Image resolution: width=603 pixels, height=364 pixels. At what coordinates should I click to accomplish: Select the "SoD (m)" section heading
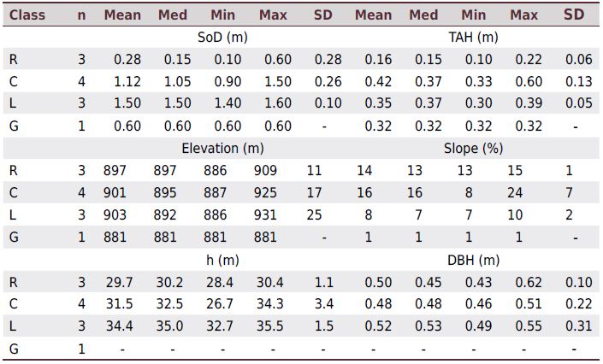pyautogui.click(x=222, y=37)
